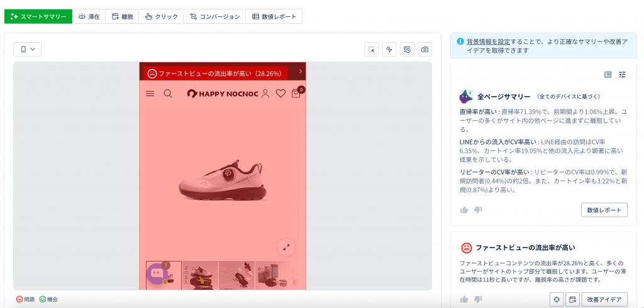Expand the product image fullscreen arrows

[x=286, y=247]
